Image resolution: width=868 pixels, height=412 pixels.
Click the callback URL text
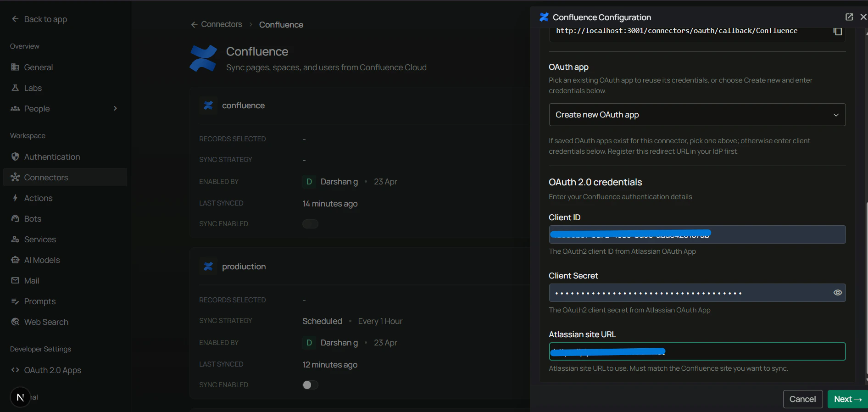point(677,31)
